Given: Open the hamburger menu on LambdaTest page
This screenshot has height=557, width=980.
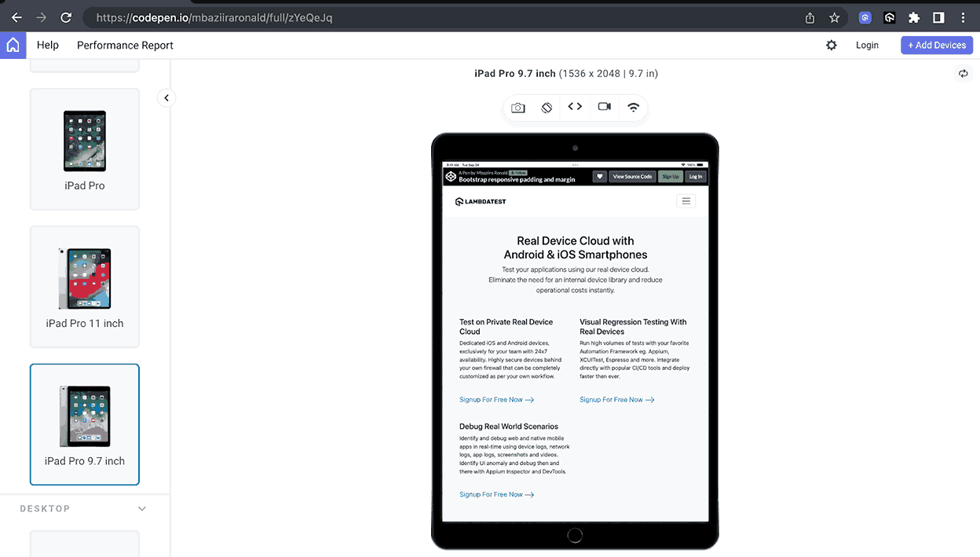Looking at the screenshot, I should pyautogui.click(x=686, y=200).
